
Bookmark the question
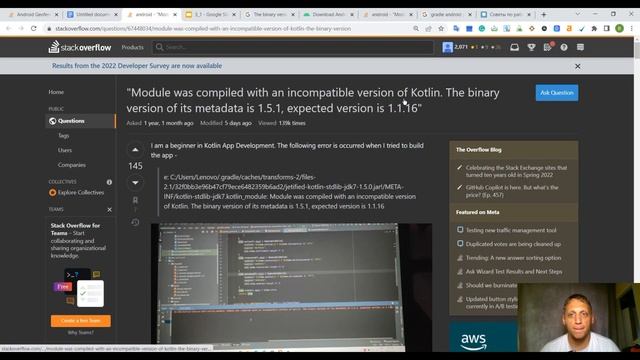tap(135, 200)
